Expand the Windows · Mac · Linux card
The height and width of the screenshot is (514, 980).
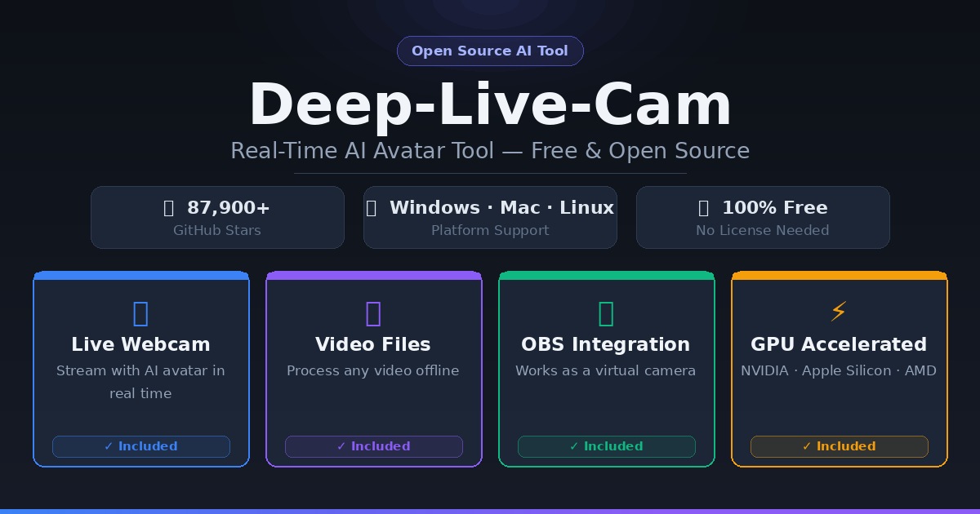click(490, 217)
